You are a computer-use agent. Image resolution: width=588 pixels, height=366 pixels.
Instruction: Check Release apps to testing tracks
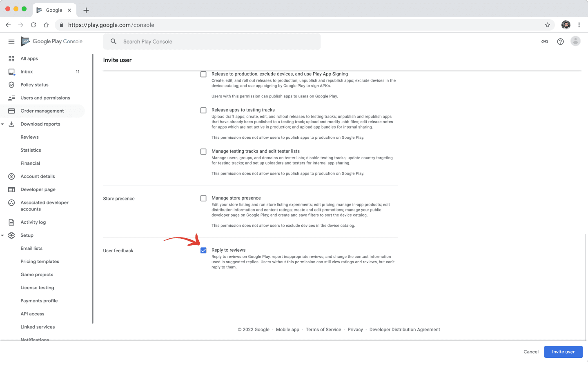click(203, 110)
